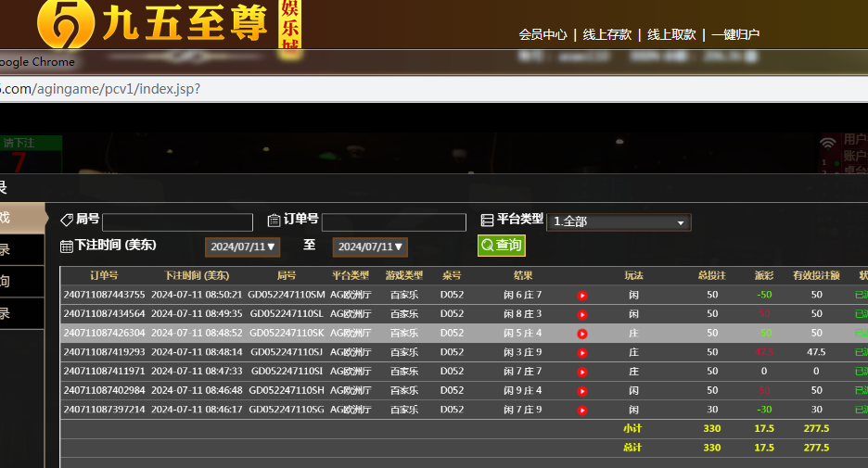Click the 局号 input field

tap(177, 222)
